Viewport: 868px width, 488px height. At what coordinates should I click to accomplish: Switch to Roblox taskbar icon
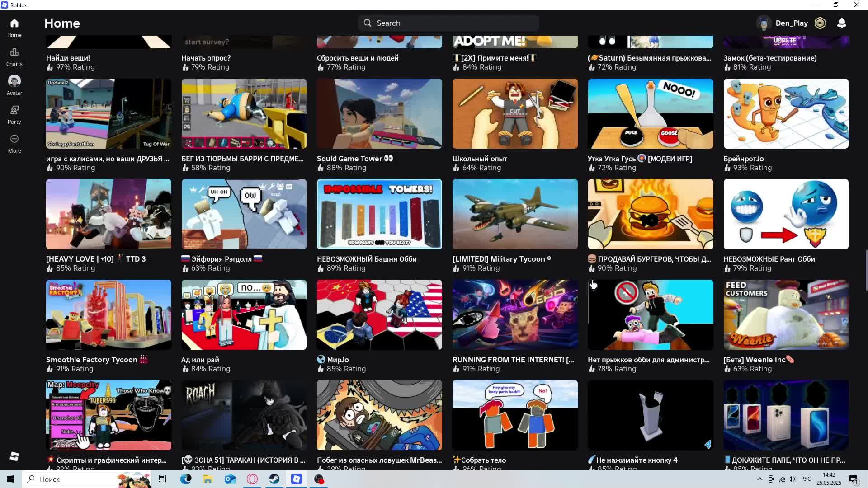297,479
